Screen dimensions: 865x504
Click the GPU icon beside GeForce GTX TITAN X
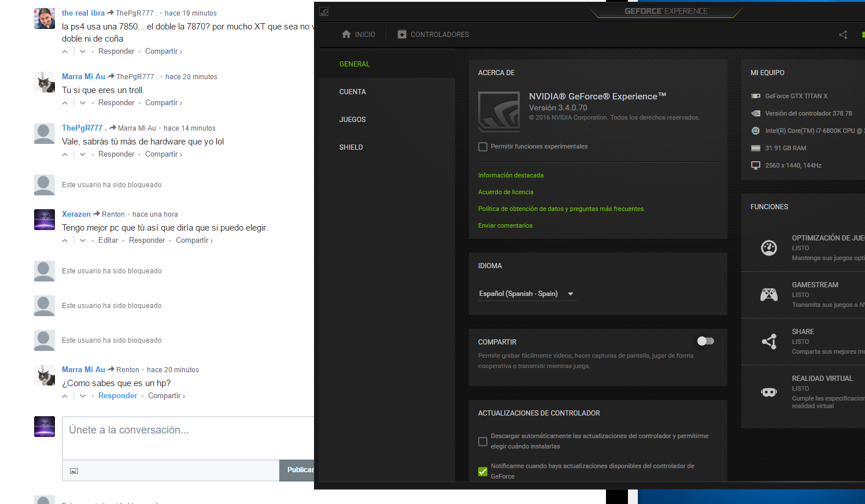(x=756, y=96)
